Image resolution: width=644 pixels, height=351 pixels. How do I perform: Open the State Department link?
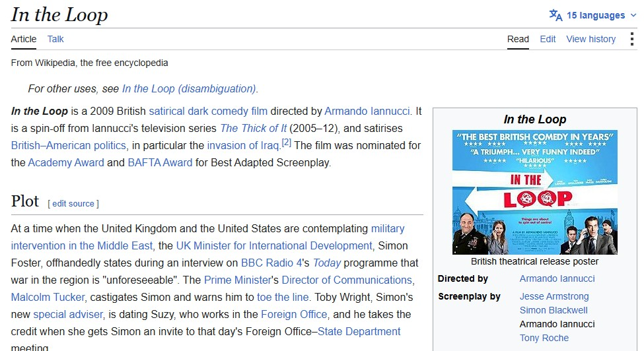point(359,332)
